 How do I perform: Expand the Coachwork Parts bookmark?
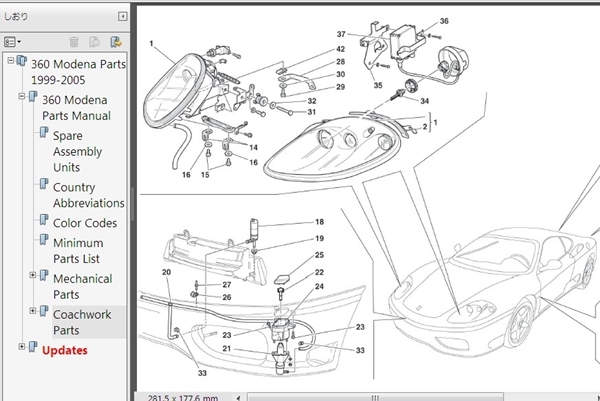tap(33, 311)
